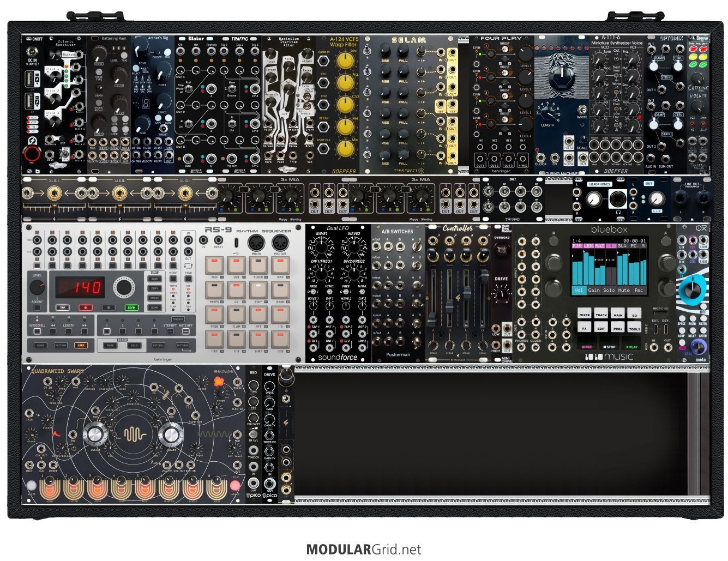Toggle the track MUTE button on the RS-9
This screenshot has height=561, width=728.
(x=110, y=345)
